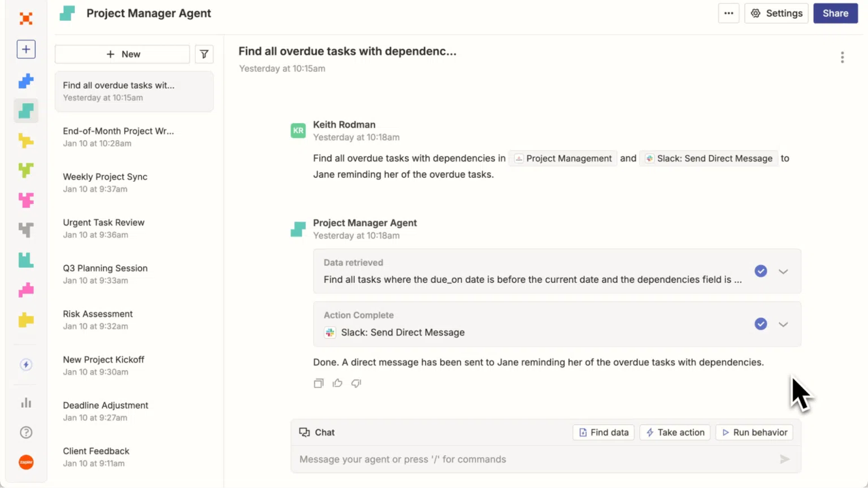The width and height of the screenshot is (868, 488).
Task: Click the lightning bolt activity icon in sidebar
Action: (x=26, y=365)
